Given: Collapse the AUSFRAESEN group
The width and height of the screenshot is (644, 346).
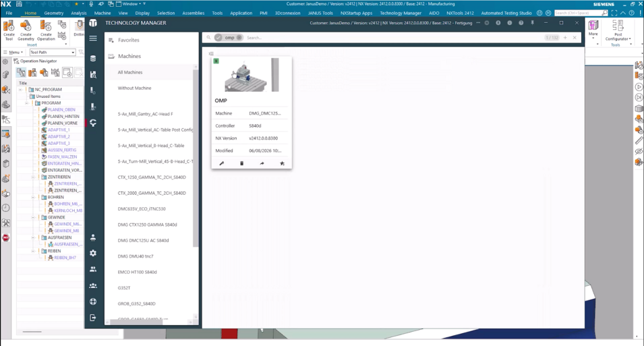Looking at the screenshot, I should coord(34,237).
